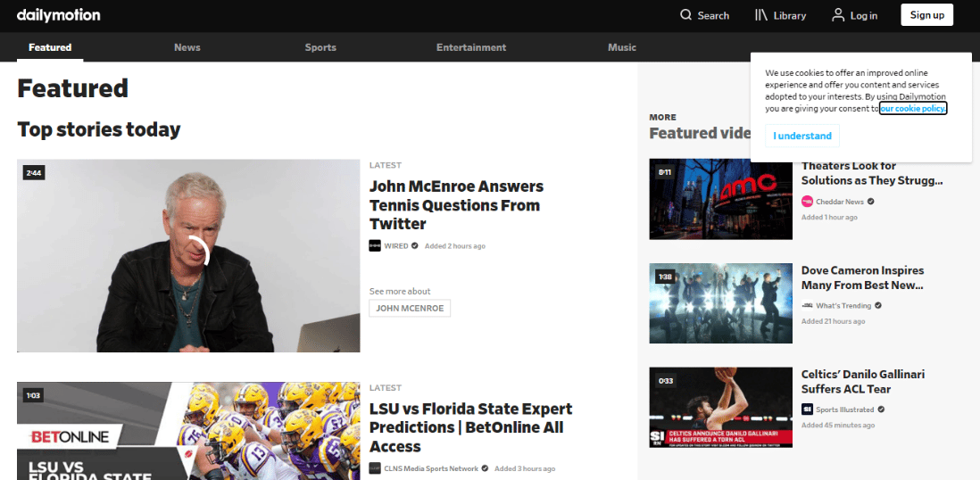980x480 pixels.
Task: Open Theaters Look for Solutions video title
Action: point(872,173)
